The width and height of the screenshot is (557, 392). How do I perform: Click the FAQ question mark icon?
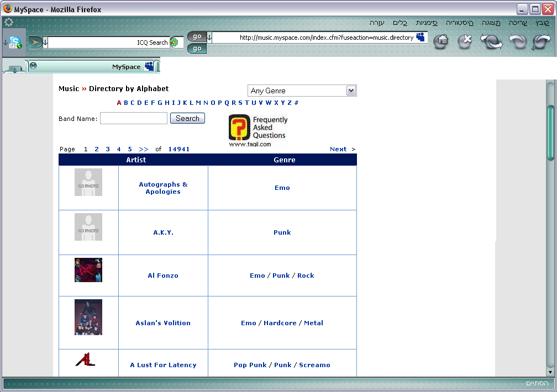coord(239,128)
